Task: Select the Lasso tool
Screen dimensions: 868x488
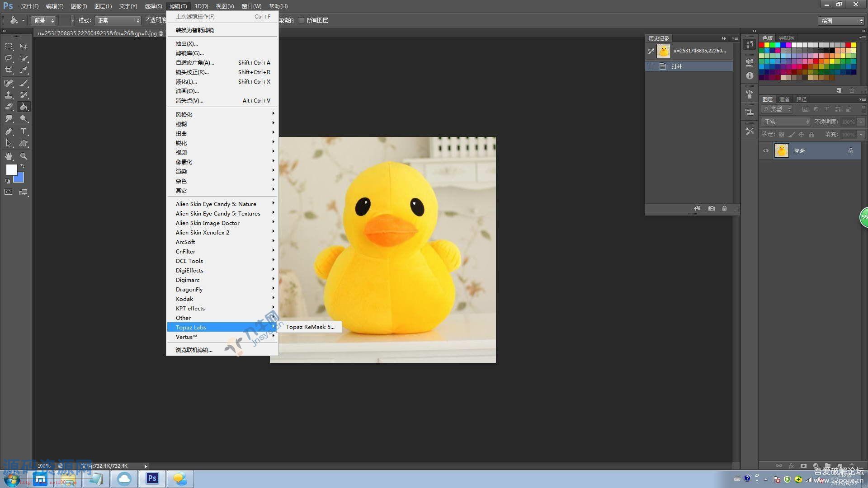Action: pyautogui.click(x=9, y=58)
